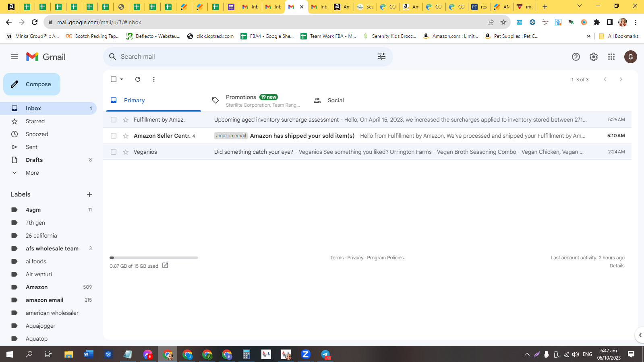Tick the checkbox for Amazon Seller Centr. email

114,136
